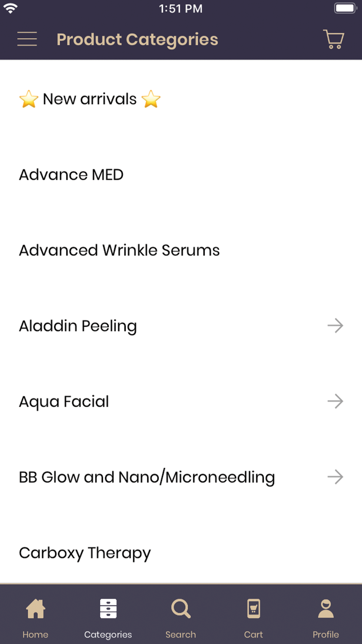Click the Product Categories title
Screen dimensions: 362x644
(137, 40)
